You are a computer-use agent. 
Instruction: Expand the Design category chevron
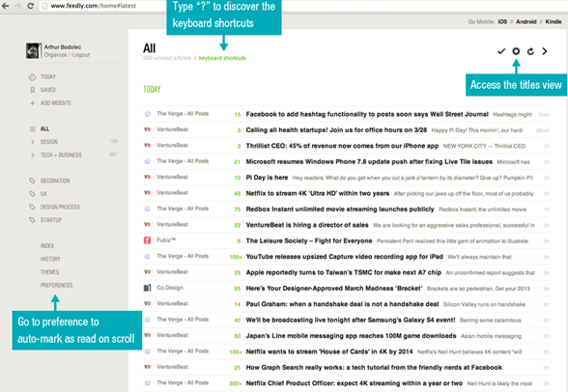tap(33, 142)
